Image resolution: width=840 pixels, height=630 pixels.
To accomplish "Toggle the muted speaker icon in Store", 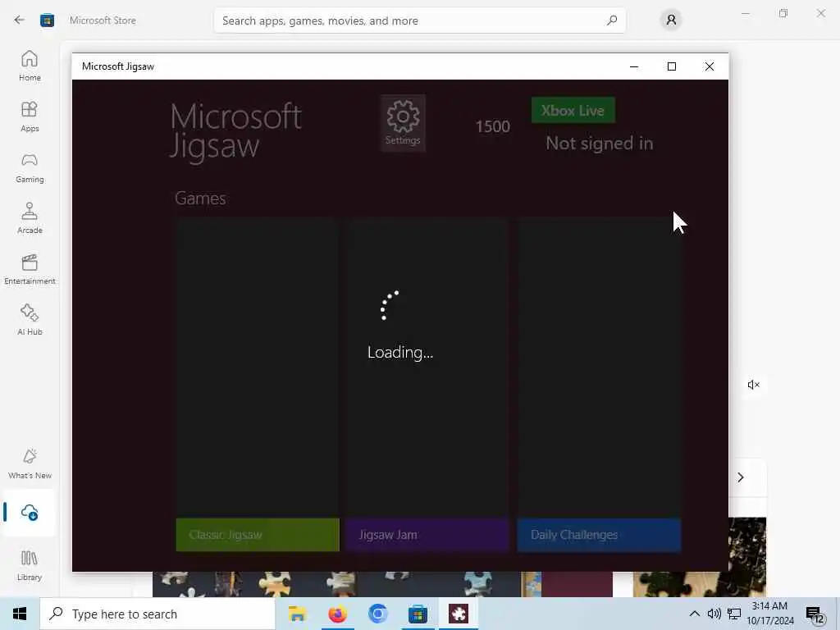I will click(x=753, y=385).
